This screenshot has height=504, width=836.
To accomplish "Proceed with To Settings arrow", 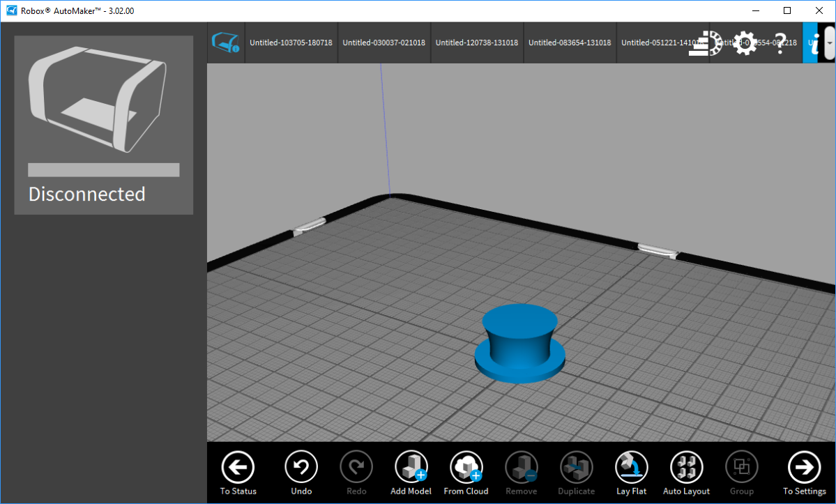I will pyautogui.click(x=804, y=468).
